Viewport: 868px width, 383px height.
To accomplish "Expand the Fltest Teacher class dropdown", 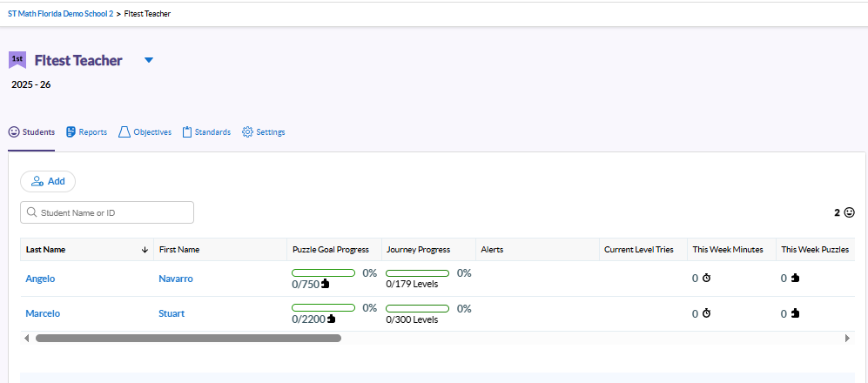I will (x=149, y=60).
